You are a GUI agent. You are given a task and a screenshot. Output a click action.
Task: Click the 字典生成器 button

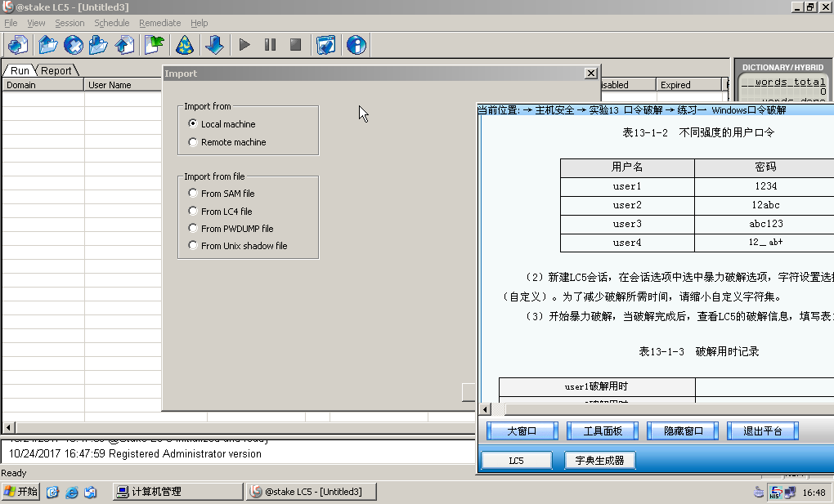600,461
